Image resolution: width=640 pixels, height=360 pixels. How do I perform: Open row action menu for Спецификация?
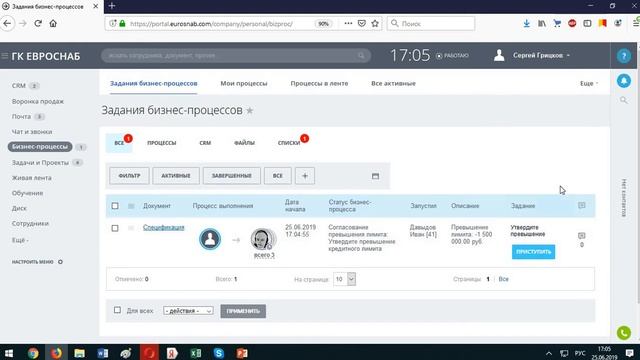coord(131,228)
